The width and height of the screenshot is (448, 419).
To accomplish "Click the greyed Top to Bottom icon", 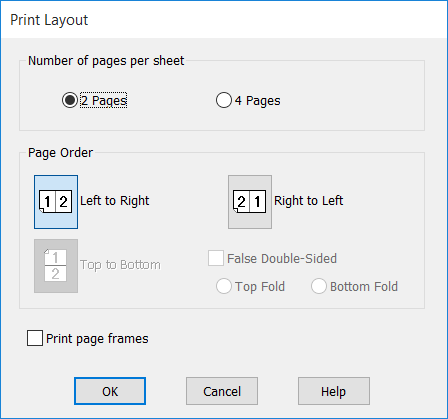I will [x=56, y=266].
